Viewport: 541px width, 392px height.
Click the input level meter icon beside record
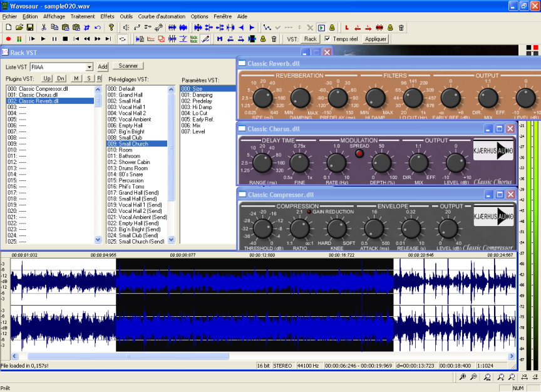[x=19, y=39]
